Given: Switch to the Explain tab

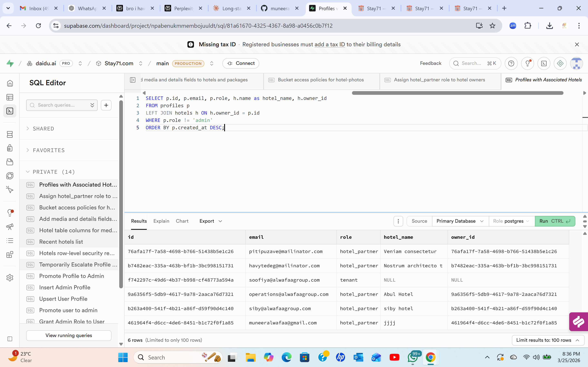Looking at the screenshot, I should point(161,221).
